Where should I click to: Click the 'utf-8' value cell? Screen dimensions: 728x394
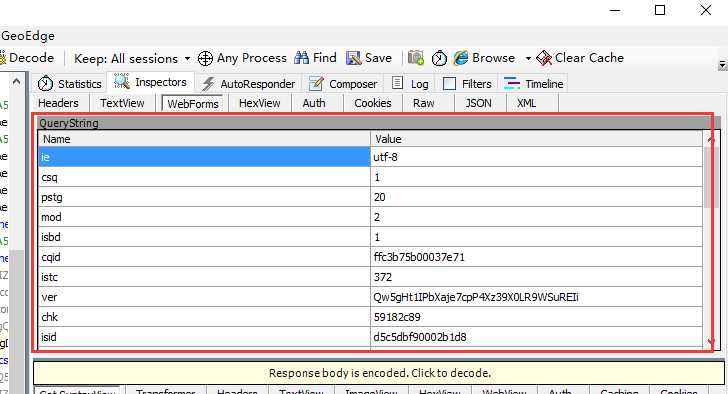tap(537, 157)
